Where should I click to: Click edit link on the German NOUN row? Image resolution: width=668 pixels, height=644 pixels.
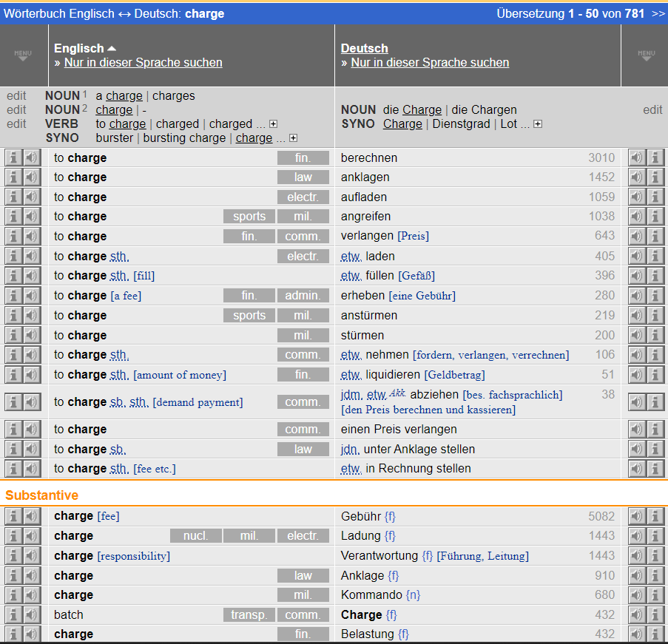coord(652,110)
